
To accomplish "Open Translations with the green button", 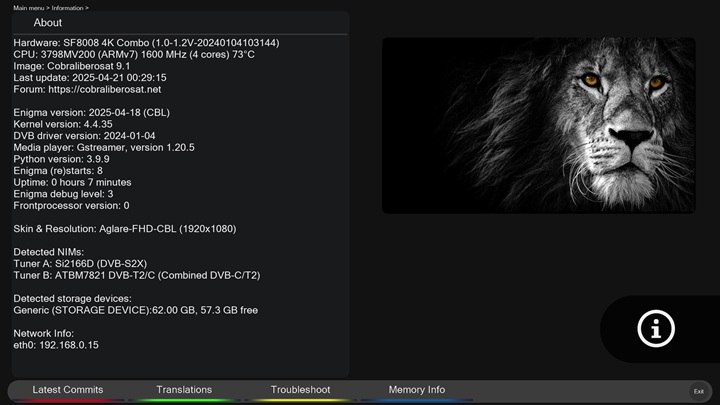I will [184, 390].
